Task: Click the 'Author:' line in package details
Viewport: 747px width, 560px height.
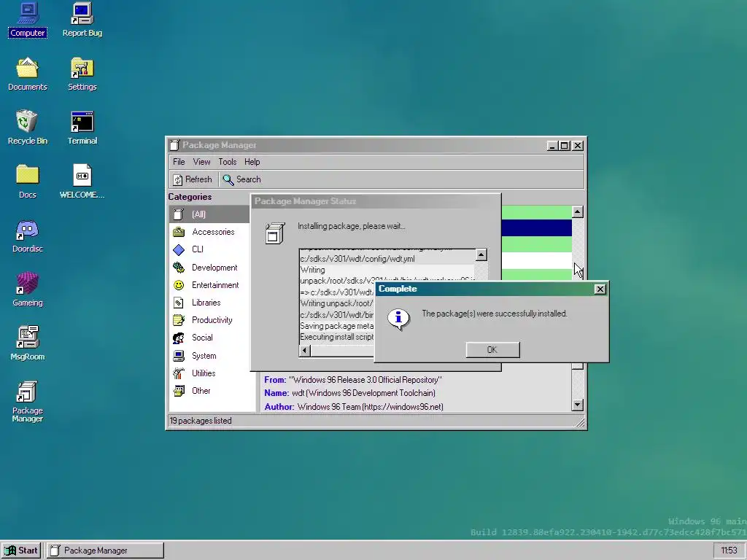Action: point(354,407)
